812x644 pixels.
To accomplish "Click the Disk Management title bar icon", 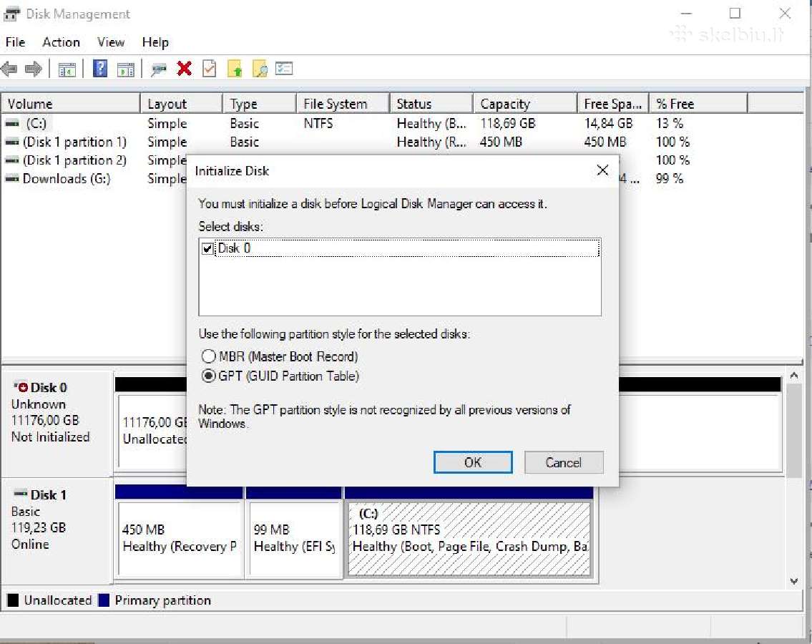I will pyautogui.click(x=11, y=14).
